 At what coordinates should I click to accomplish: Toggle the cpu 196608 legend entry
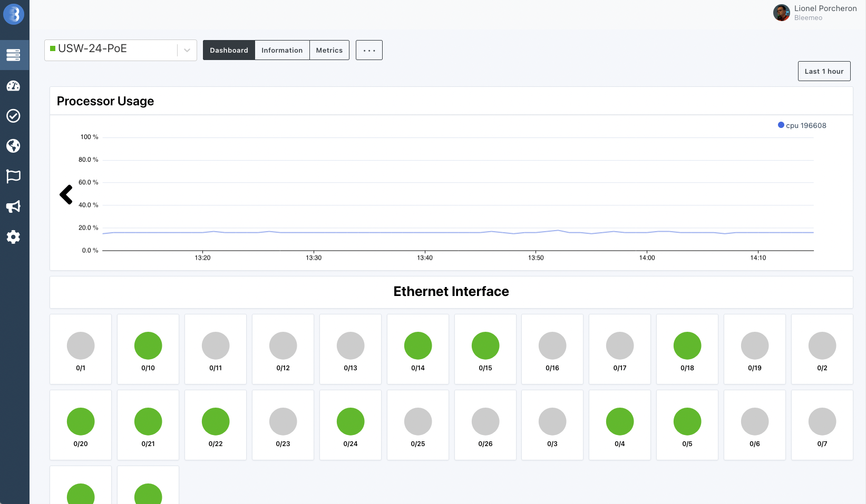(802, 125)
